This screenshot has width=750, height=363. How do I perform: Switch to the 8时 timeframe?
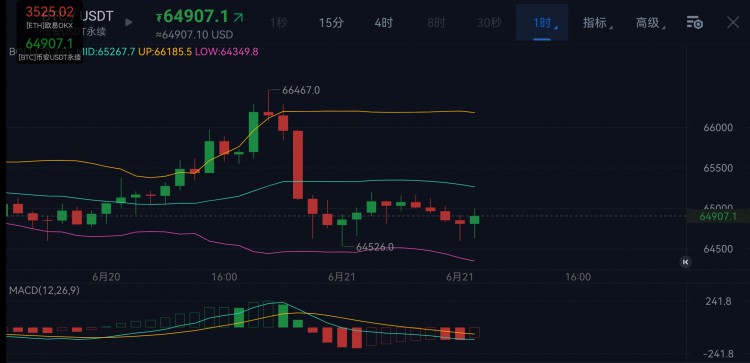tap(436, 22)
